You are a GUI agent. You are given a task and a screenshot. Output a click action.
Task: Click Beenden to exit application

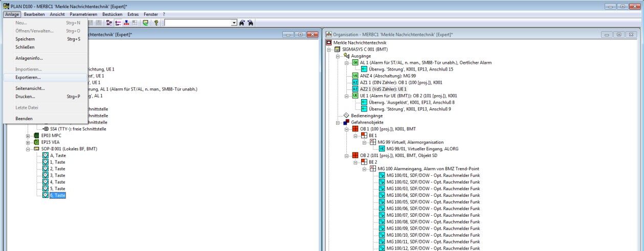tap(45, 119)
